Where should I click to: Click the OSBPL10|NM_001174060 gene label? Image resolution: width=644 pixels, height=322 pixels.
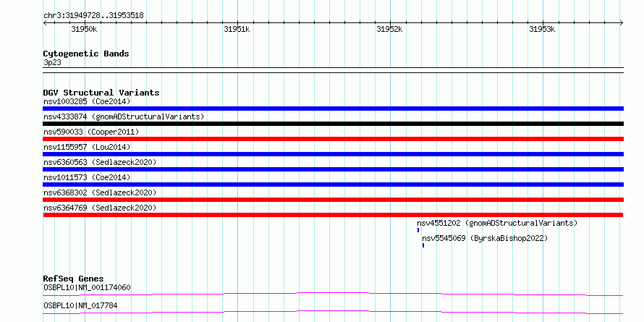pos(87,287)
